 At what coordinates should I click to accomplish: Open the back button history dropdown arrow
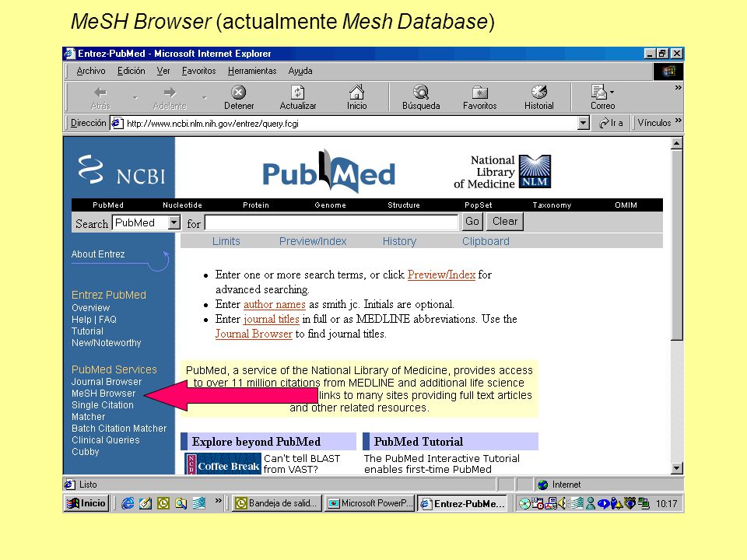[135, 98]
